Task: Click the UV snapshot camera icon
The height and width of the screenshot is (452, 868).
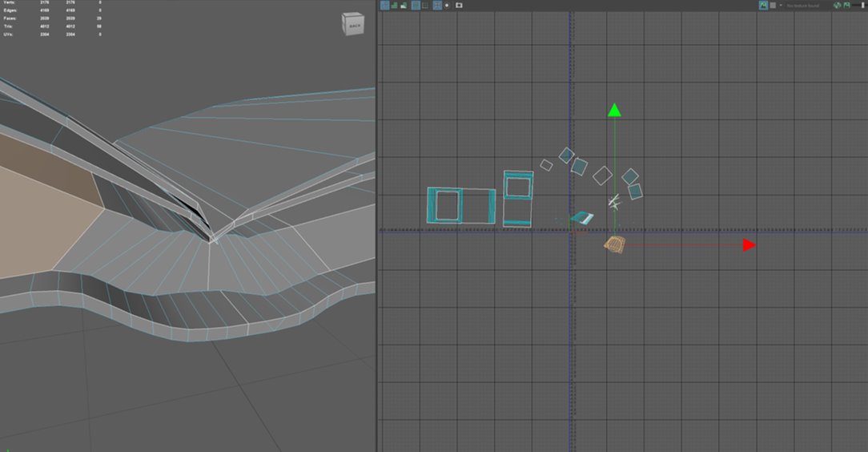Action: [459, 5]
